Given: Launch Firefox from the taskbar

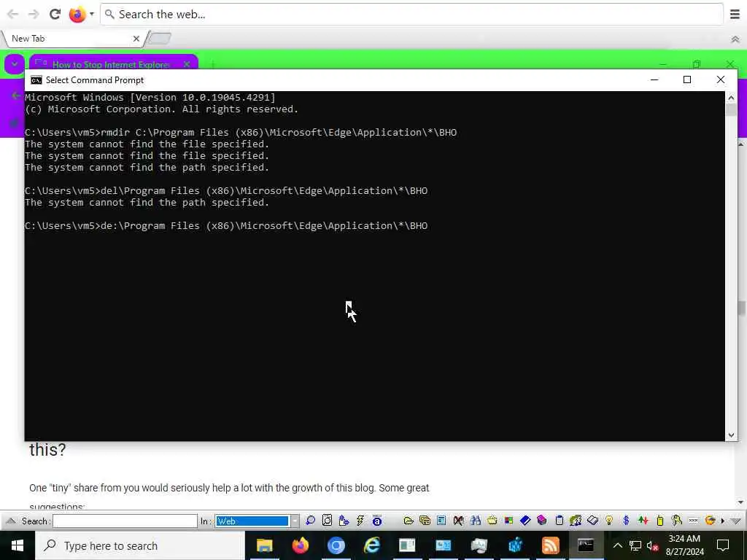Looking at the screenshot, I should [x=300, y=545].
